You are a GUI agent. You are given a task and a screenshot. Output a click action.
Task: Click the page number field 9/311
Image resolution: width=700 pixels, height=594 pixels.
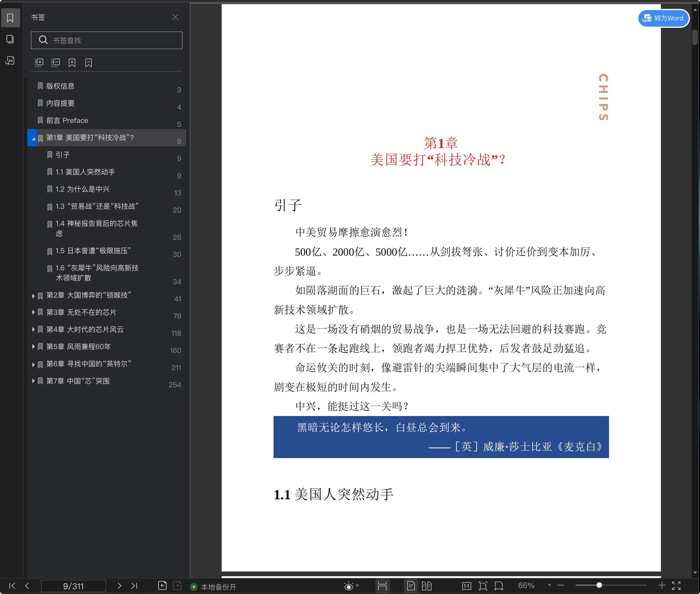coord(73,586)
